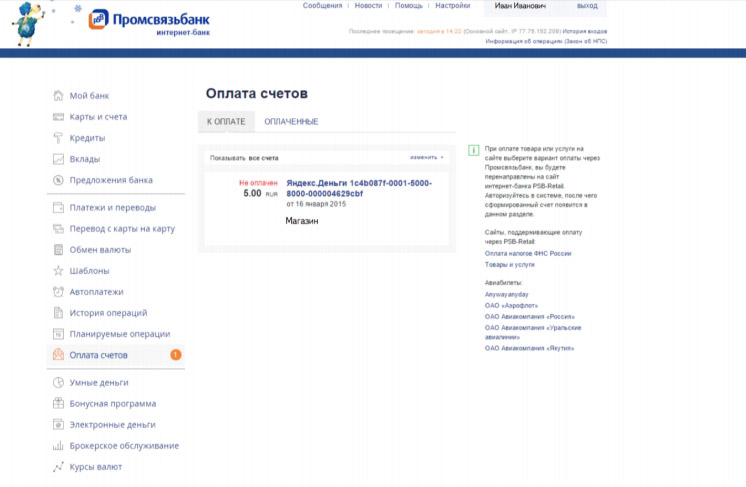
Task: View История операций
Action: (x=108, y=313)
